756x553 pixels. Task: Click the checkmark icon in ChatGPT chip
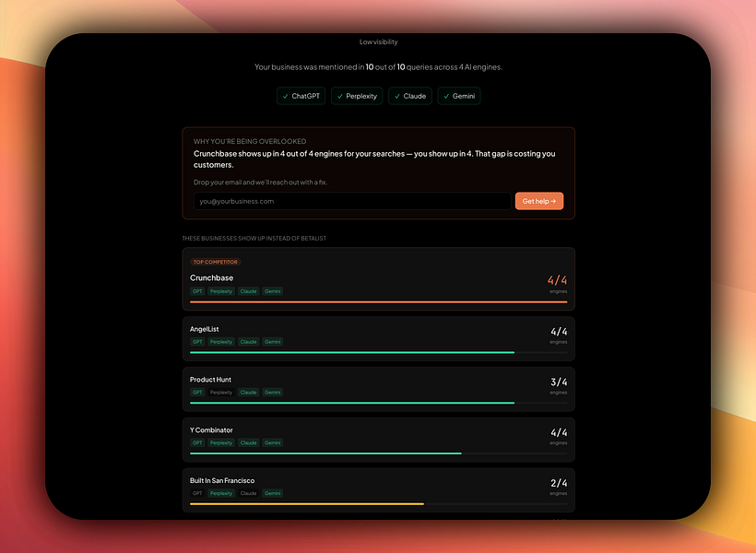pos(286,97)
